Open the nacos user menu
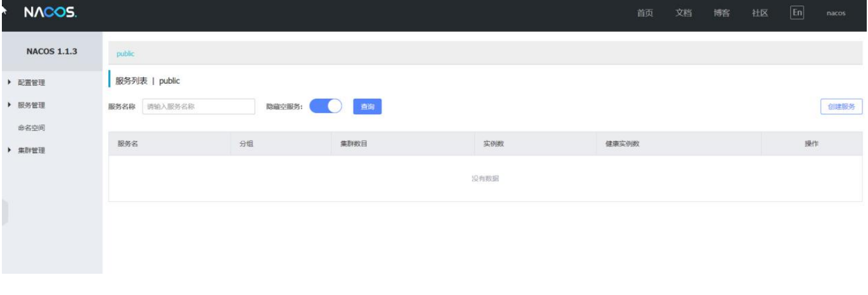The height and width of the screenshot is (295, 868). (x=835, y=14)
